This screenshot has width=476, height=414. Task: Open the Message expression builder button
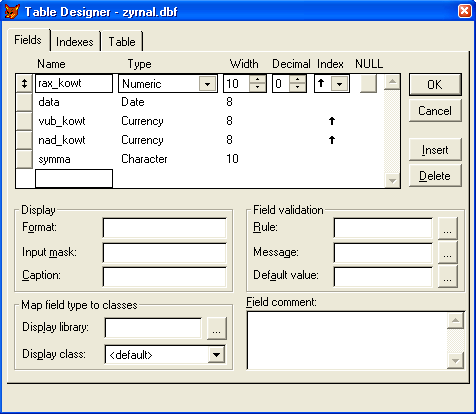[x=447, y=252]
